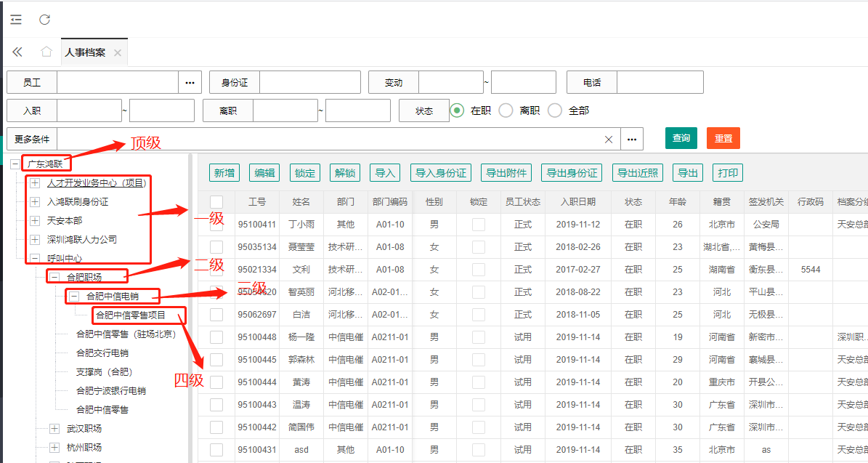Select the 离职 status radio button
This screenshot has height=463, width=868.
tap(506, 111)
